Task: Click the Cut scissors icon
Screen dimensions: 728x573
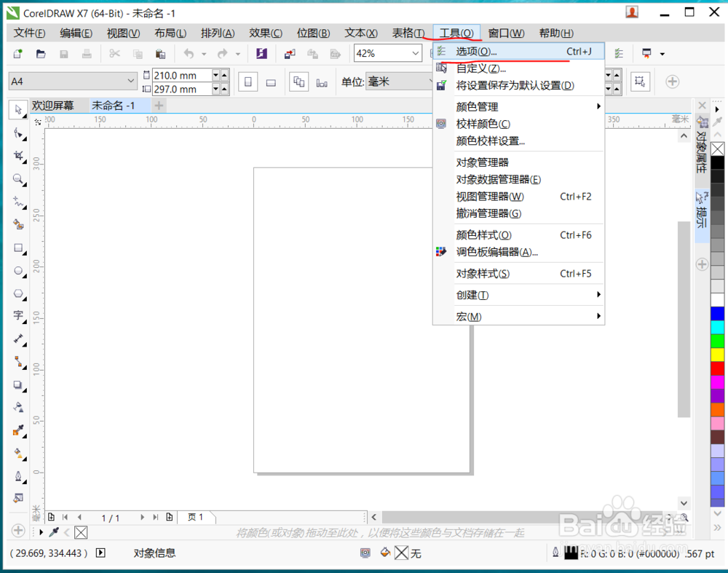Action: tap(115, 54)
